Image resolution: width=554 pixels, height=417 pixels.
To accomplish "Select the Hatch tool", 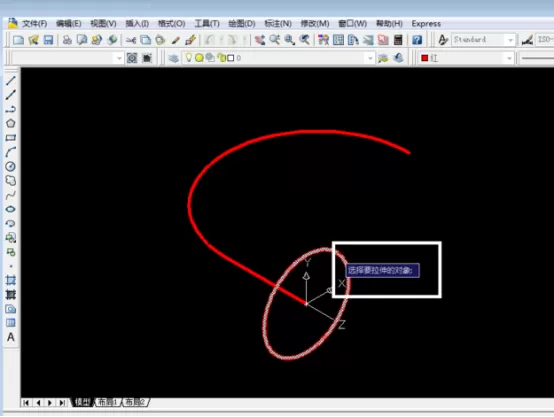I will [x=11, y=280].
